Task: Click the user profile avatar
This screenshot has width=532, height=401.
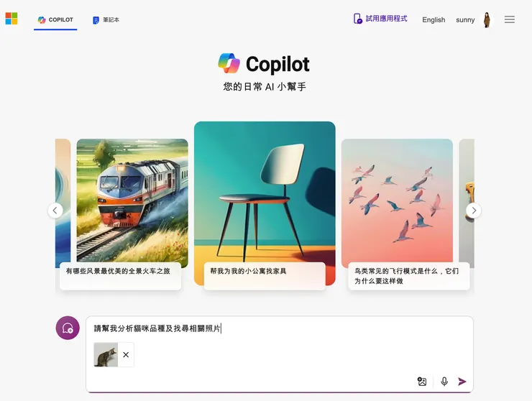Action: point(487,19)
